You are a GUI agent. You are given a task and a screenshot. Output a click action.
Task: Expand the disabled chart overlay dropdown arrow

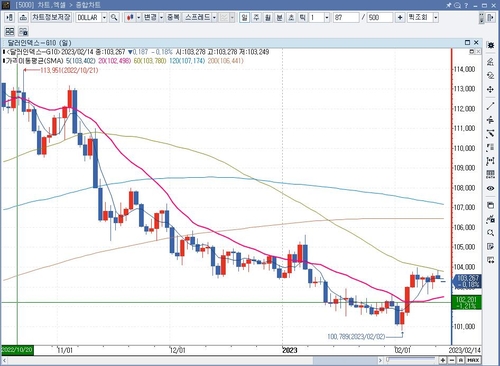[x=232, y=18]
